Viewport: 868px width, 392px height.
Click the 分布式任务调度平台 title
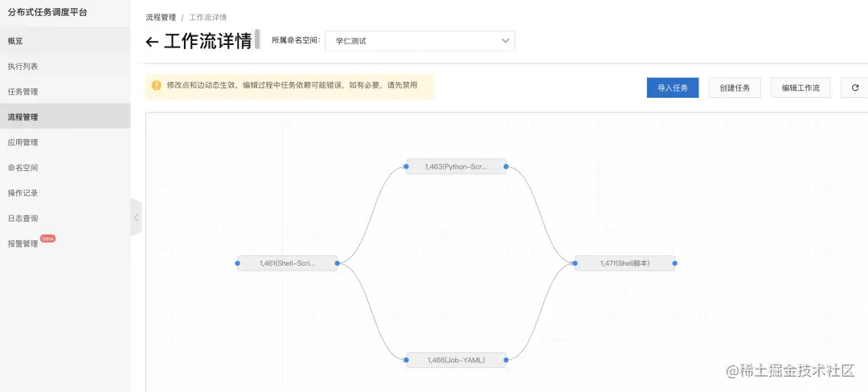click(47, 12)
